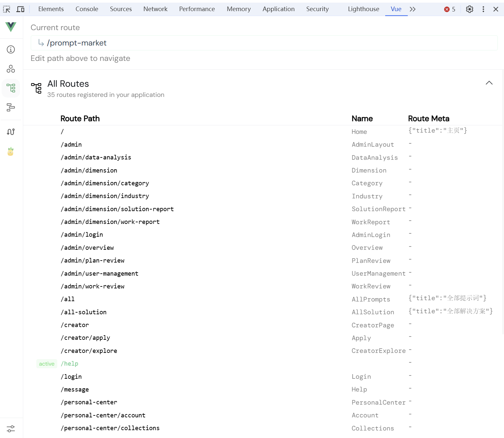The image size is (504, 438).
Task: Select the /all route path
Action: tap(68, 299)
